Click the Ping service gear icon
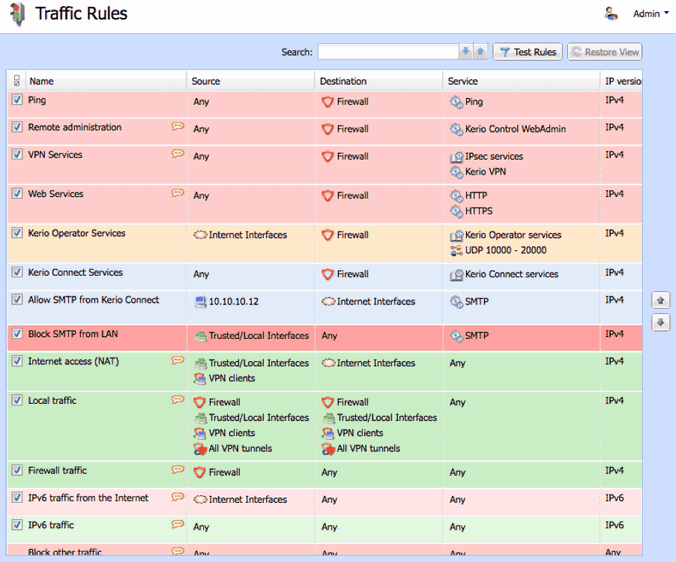 point(456,102)
